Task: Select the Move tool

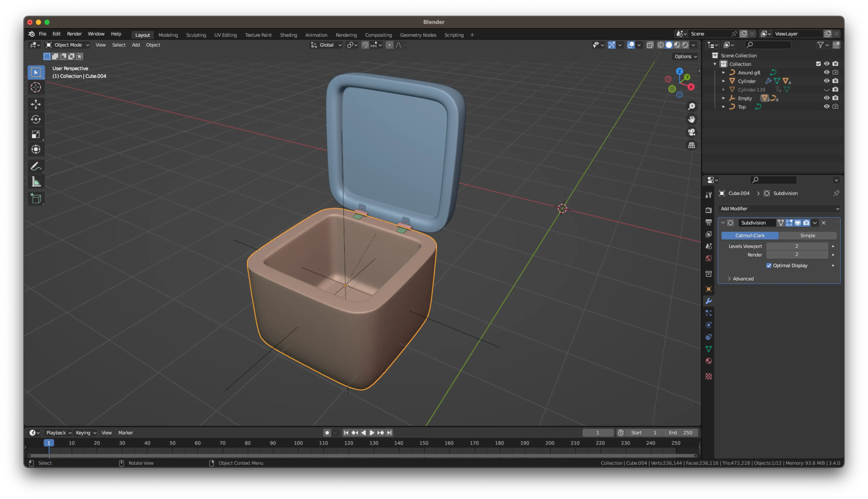Action: point(36,104)
